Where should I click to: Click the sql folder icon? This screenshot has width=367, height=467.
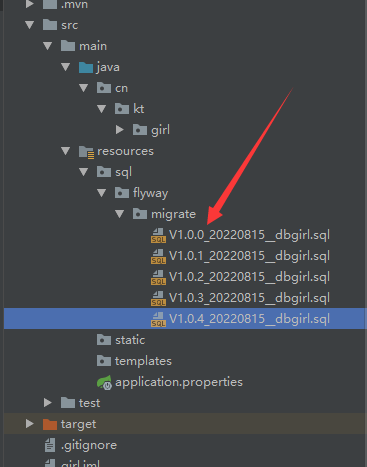(104, 172)
